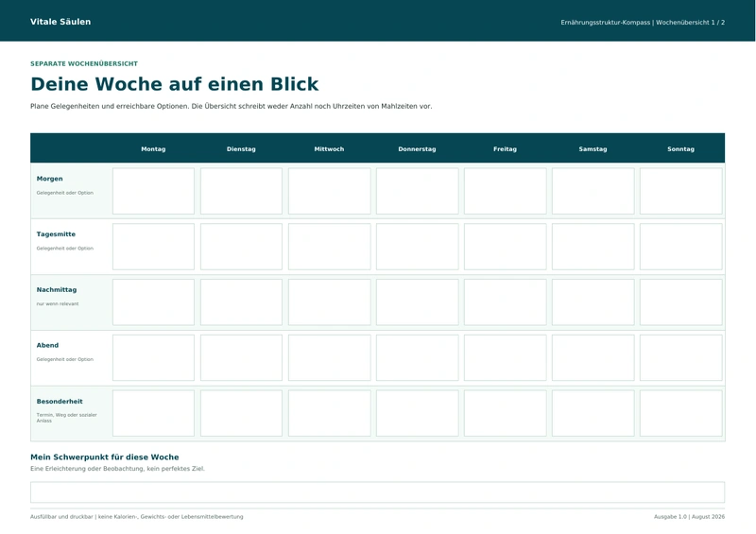Fill in the Besonderheit field for Samstag
The width and height of the screenshot is (756, 534).
[593, 413]
